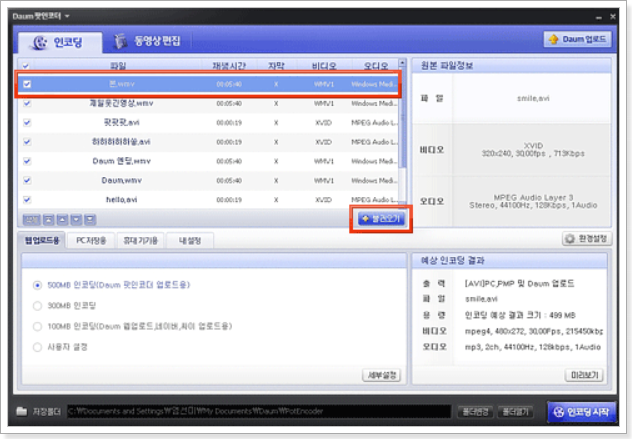This screenshot has height=439, width=632.
Task: Select the 휴대기기용 preset tab
Action: [x=140, y=241]
